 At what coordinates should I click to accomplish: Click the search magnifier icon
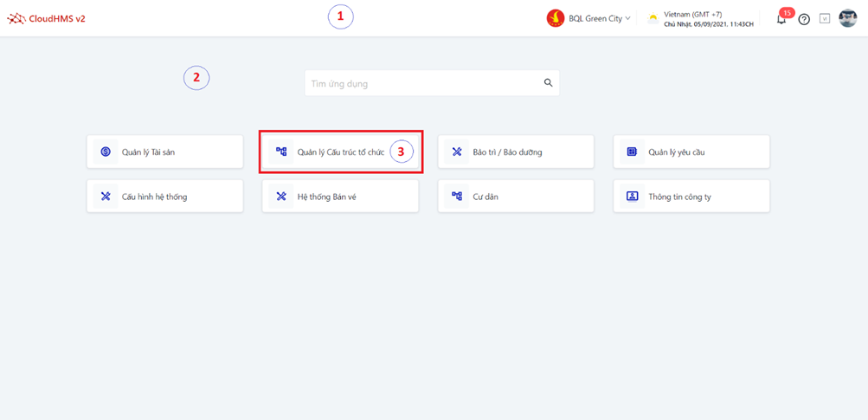point(549,83)
